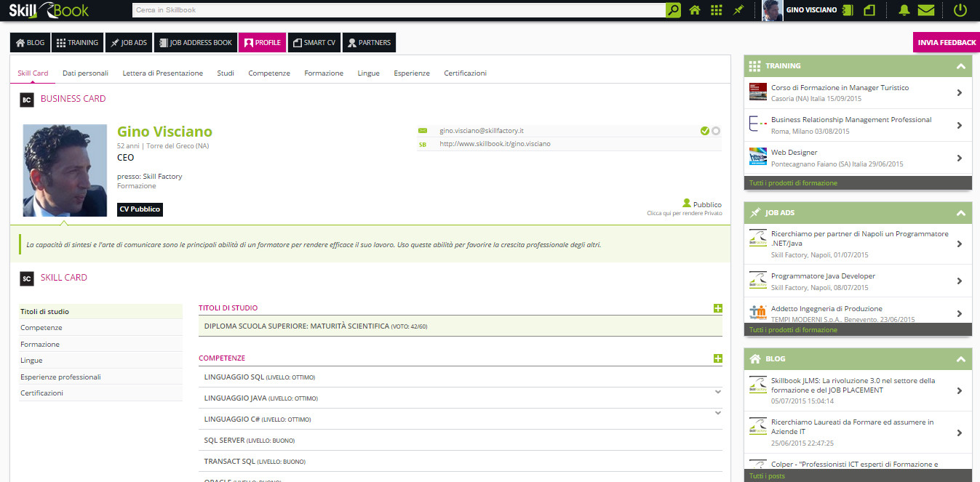Open the Esperienze tab
Viewport: 980px width, 482px height.
coord(412,73)
